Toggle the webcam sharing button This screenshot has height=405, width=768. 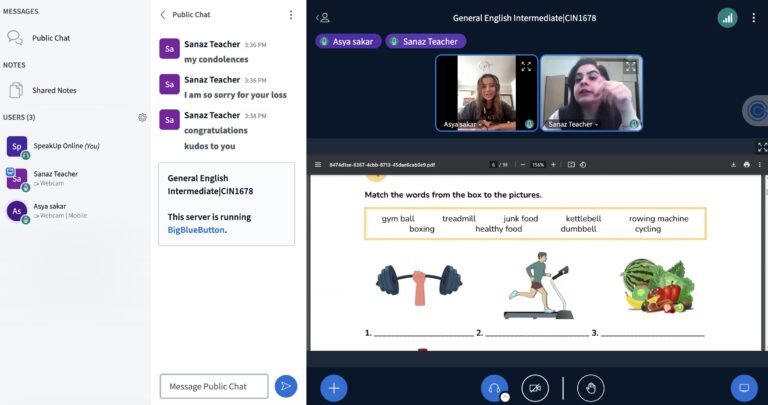(x=536, y=387)
